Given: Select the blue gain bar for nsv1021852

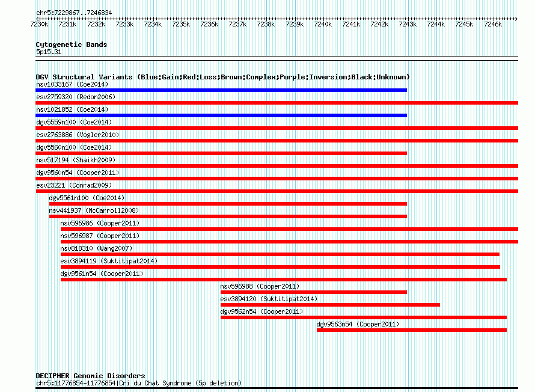Looking at the screenshot, I should 221,115.
